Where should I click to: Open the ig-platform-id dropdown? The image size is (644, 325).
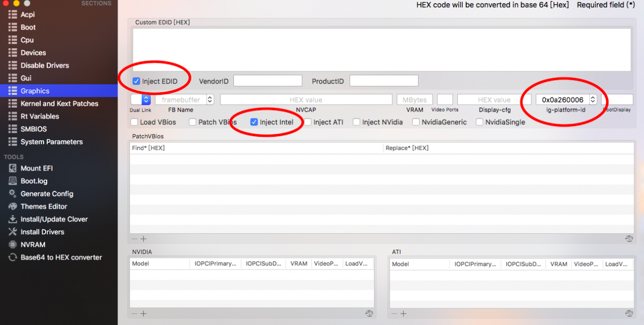(x=592, y=100)
